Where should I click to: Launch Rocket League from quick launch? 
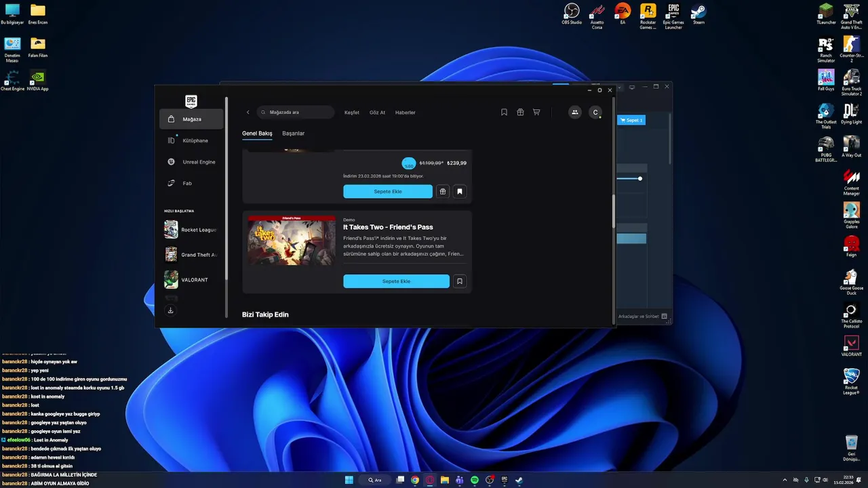191,230
